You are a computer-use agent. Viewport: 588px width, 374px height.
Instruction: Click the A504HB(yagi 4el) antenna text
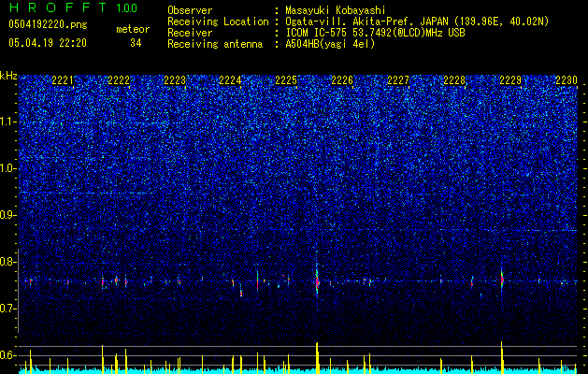click(330, 44)
